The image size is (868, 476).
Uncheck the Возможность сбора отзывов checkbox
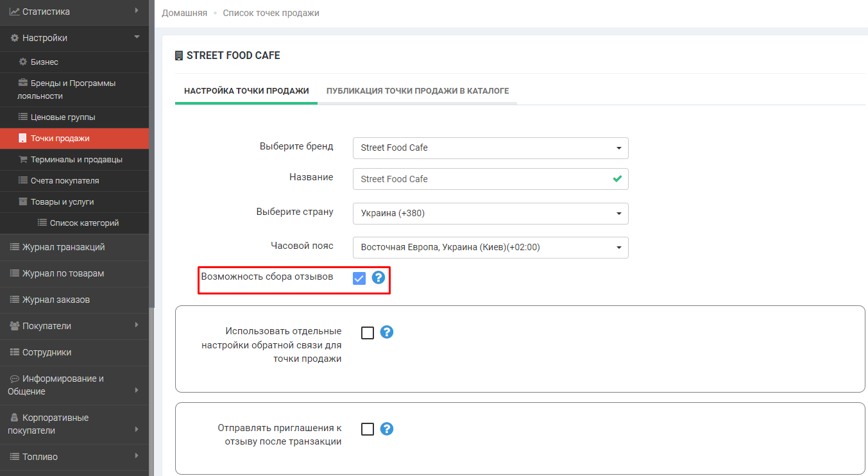359,278
